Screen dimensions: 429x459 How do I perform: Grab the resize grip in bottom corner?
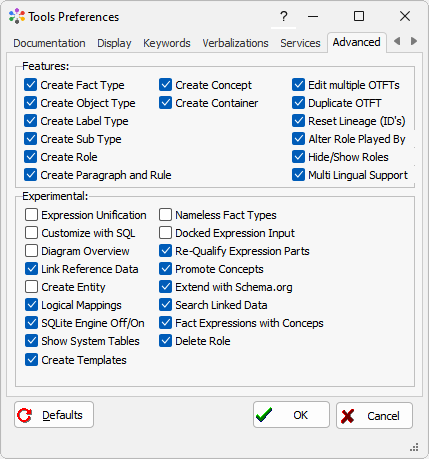pos(414,447)
